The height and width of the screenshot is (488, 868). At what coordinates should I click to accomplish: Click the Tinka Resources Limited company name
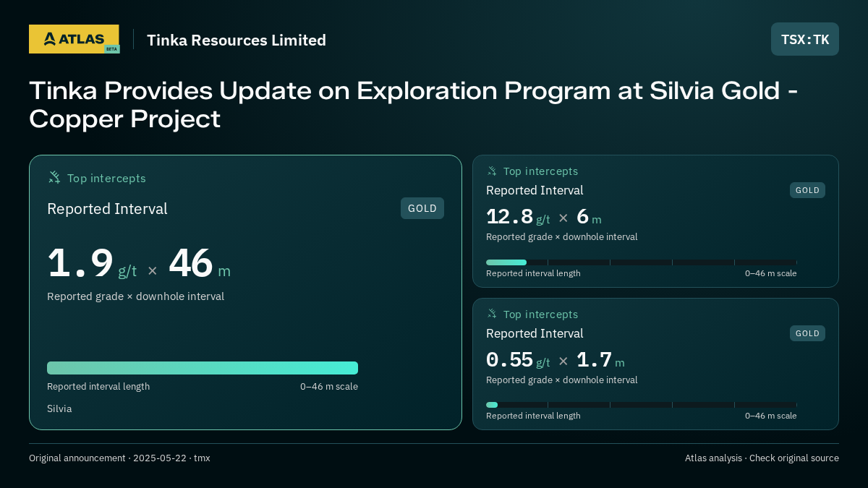(237, 40)
